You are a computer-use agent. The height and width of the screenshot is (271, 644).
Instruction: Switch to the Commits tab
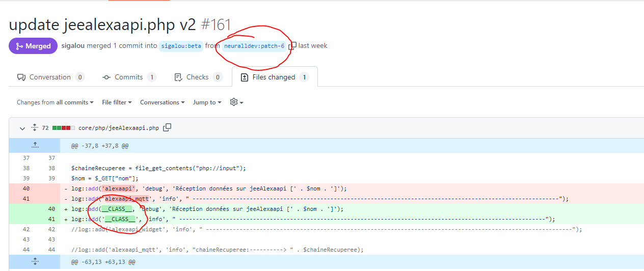129,77
